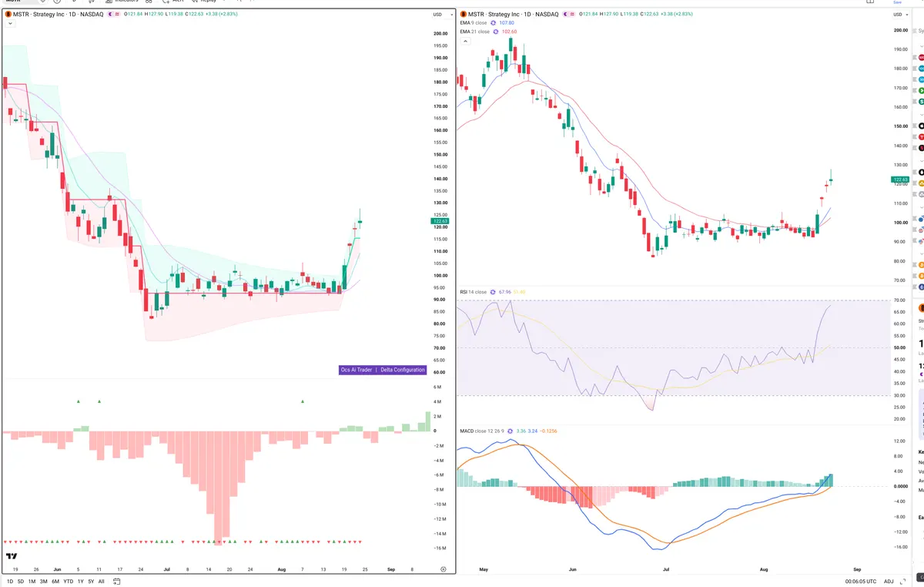Click the 200.00 level on left price scale

click(440, 34)
